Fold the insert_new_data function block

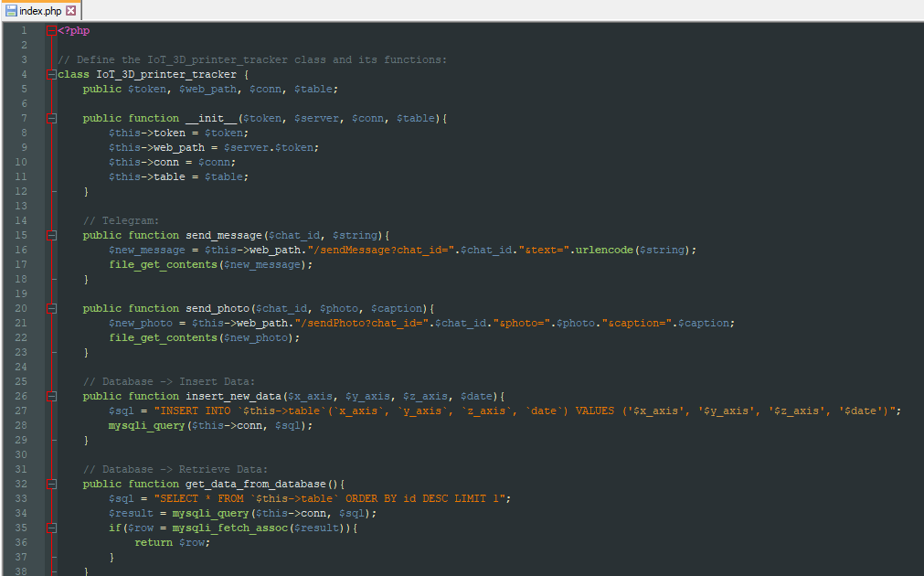pyautogui.click(x=52, y=396)
